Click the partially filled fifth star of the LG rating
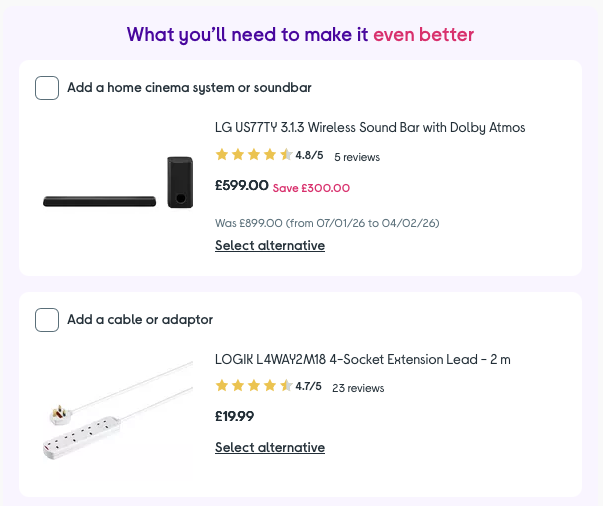This screenshot has height=506, width=603. click(286, 155)
